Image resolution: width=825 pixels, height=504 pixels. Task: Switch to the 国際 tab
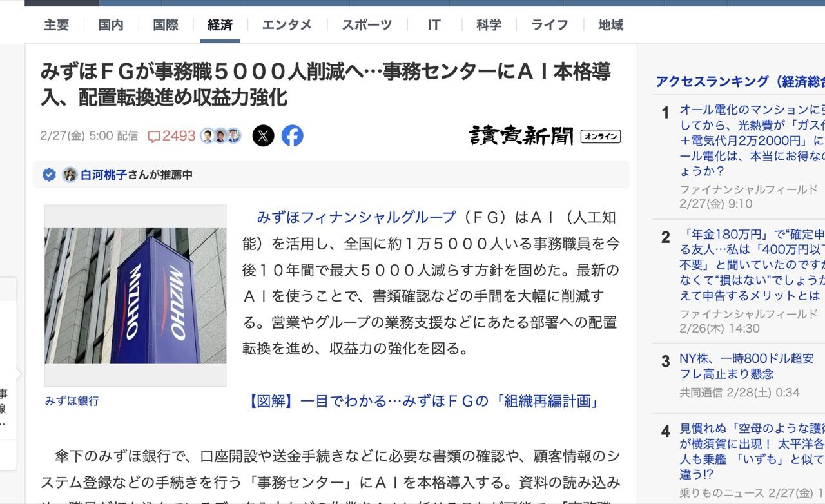[x=166, y=25]
